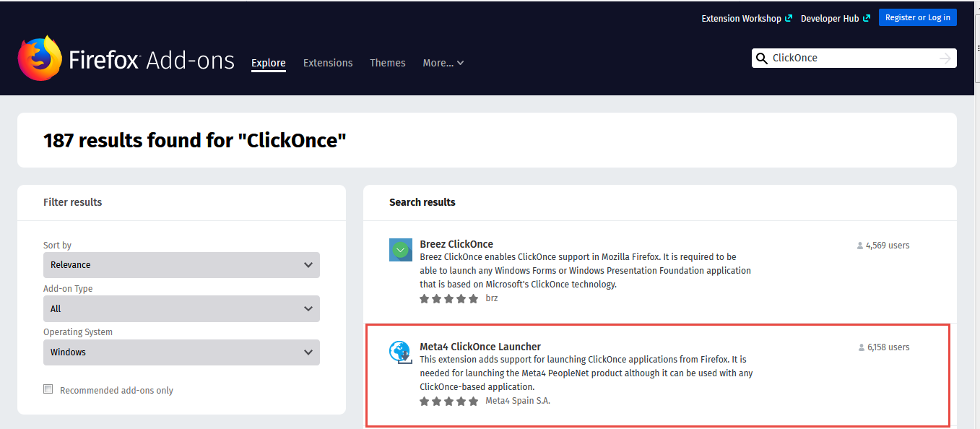
Task: Enable Recommended add-ons only checkbox
Action: [48, 389]
